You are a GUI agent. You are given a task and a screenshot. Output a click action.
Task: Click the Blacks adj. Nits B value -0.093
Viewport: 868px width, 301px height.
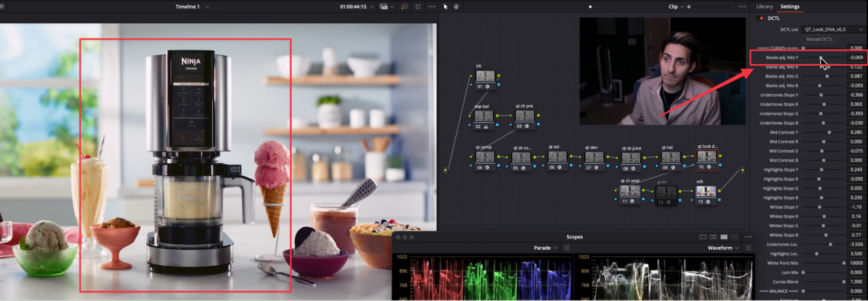[856, 86]
